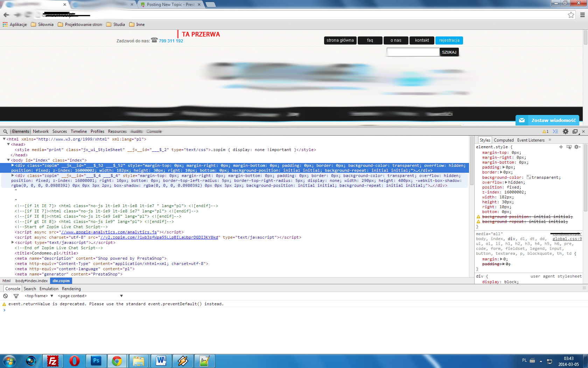
Task: Bookmark this page with the star icon
Action: click(x=571, y=15)
